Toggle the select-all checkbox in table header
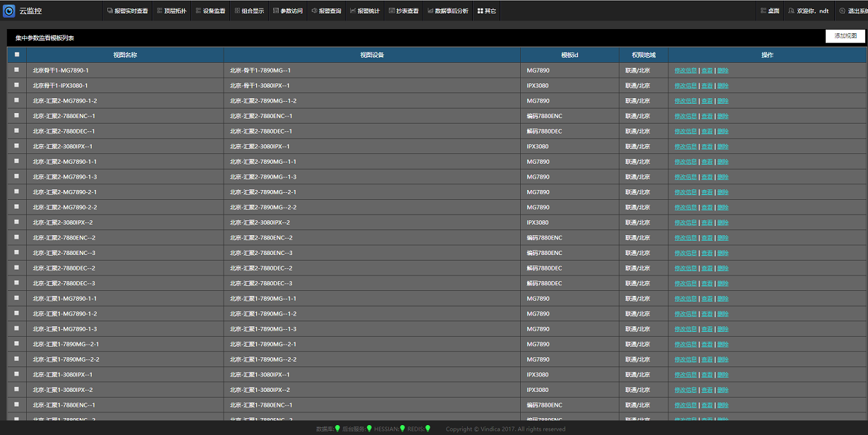This screenshot has width=868, height=435. coord(17,55)
